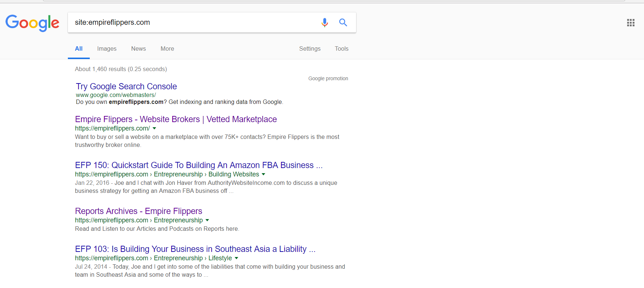Image resolution: width=644 pixels, height=288 pixels.
Task: Click the Google logo
Action: click(x=32, y=23)
